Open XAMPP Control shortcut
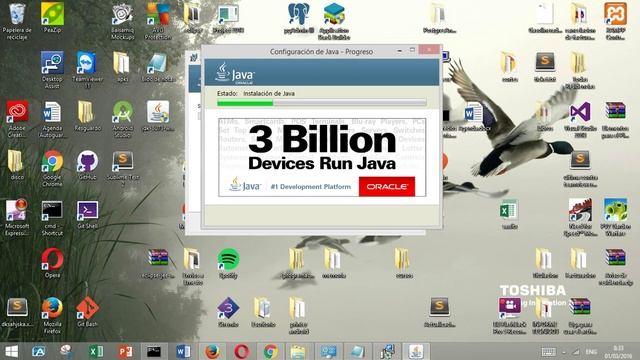 615,21
